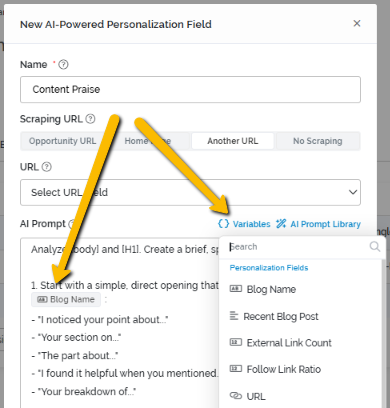Click the Content Praise name input field
The height and width of the screenshot is (408, 390).
[x=190, y=89]
